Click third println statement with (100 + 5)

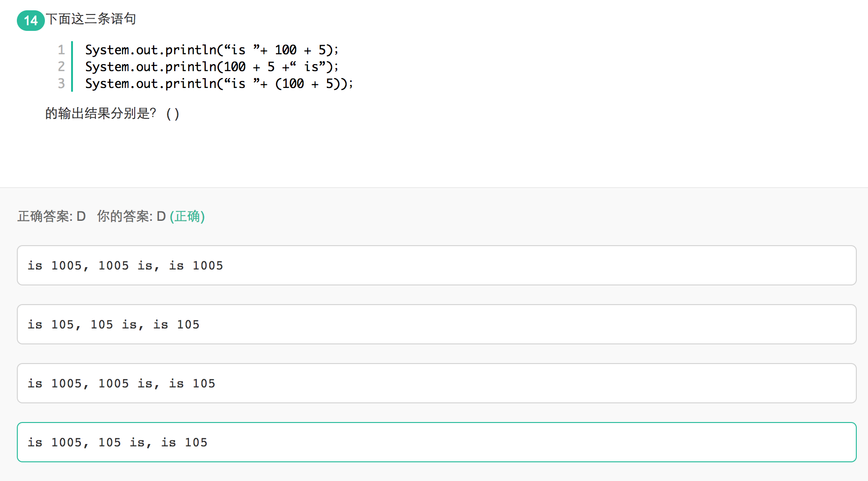click(x=219, y=83)
